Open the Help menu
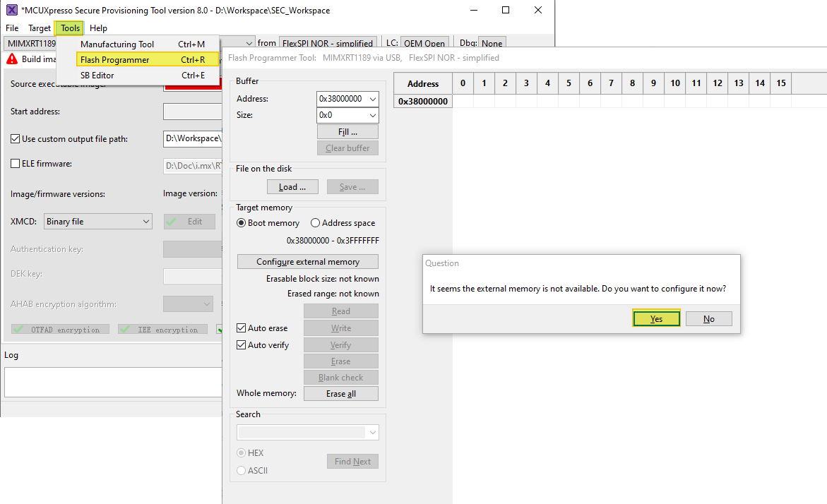This screenshot has width=827, height=504. coord(99,28)
